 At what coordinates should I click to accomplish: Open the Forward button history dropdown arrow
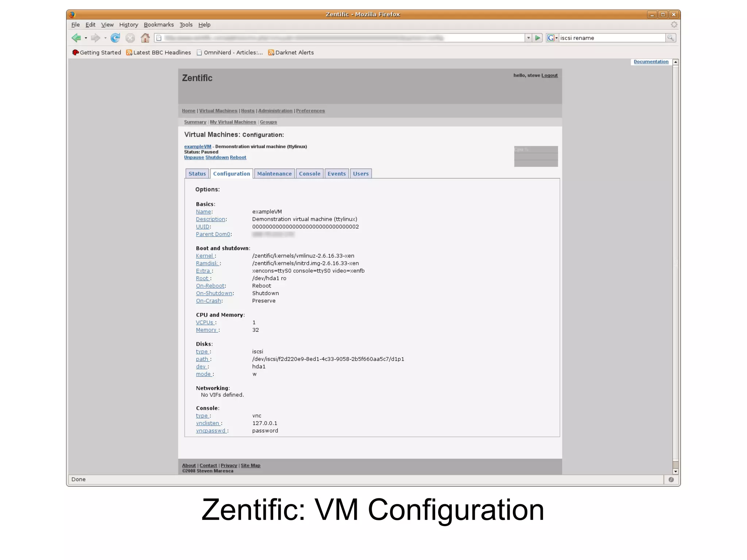[105, 38]
